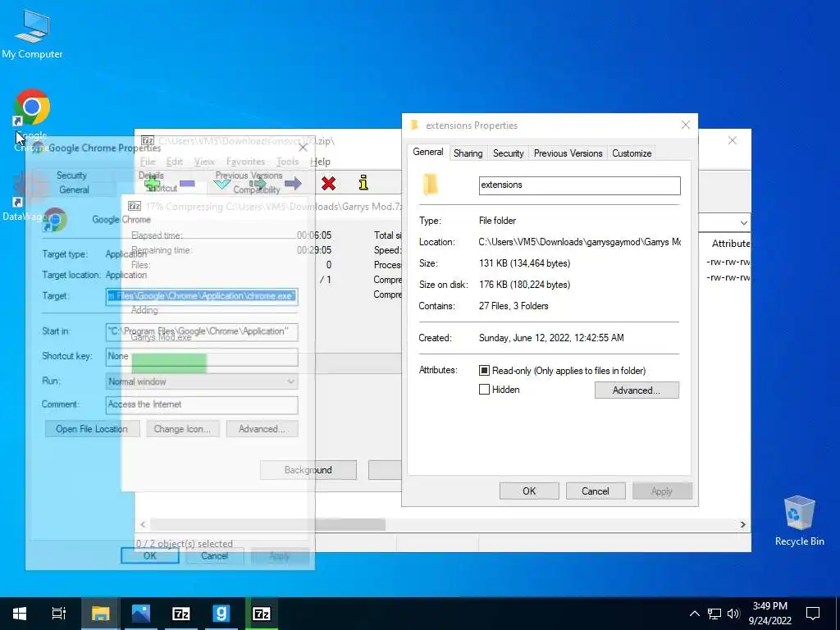Screen dimensions: 840x630
Task: Close the extensions Properties window
Action: click(x=685, y=125)
